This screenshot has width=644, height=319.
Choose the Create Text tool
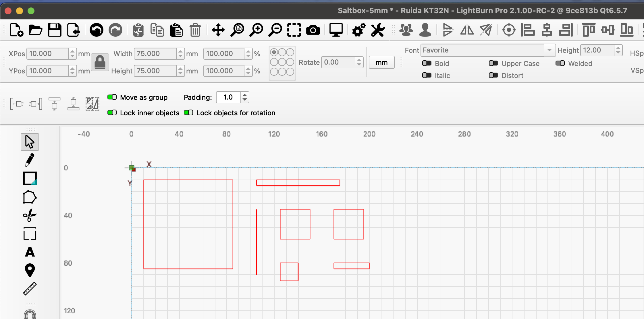pos(30,252)
